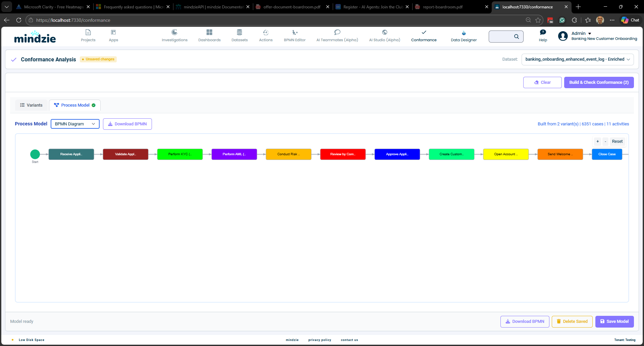Click the mindzie footer link
This screenshot has height=346, width=644.
pyautogui.click(x=292, y=340)
